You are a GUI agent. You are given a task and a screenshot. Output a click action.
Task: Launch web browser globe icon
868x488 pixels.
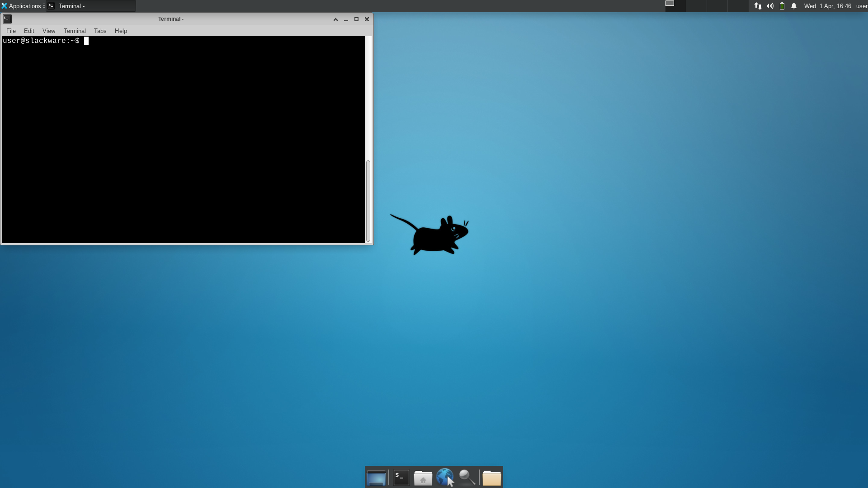[445, 478]
